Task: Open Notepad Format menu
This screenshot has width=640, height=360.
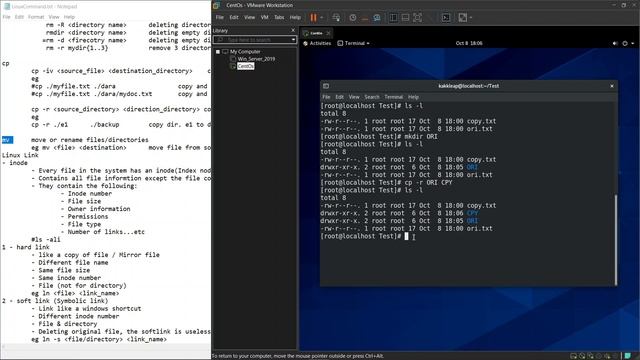Action: point(36,17)
